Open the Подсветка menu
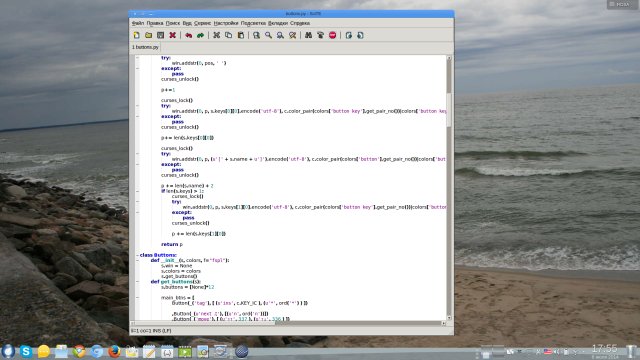This screenshot has height=360, width=640. point(253,23)
